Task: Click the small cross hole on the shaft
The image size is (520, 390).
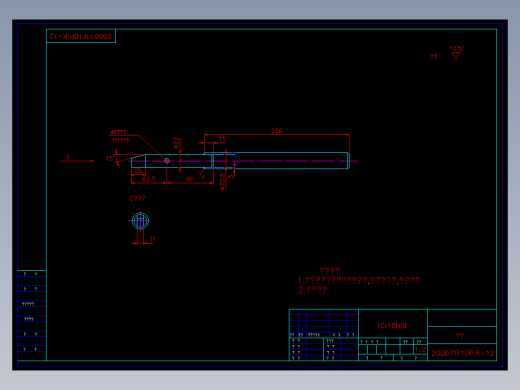Action: tap(167, 161)
